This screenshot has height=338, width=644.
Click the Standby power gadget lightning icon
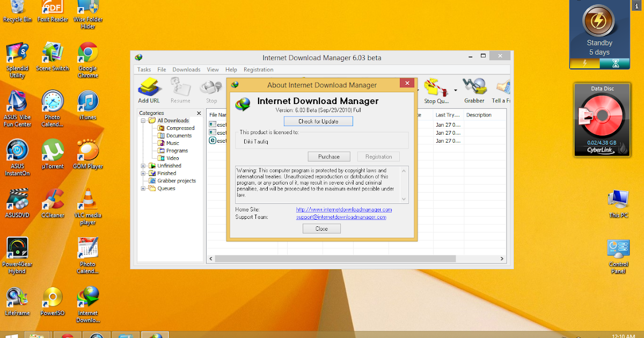click(x=599, y=21)
